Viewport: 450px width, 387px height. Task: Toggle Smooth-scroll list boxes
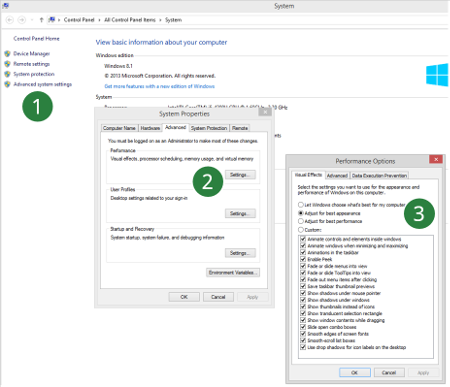303,340
